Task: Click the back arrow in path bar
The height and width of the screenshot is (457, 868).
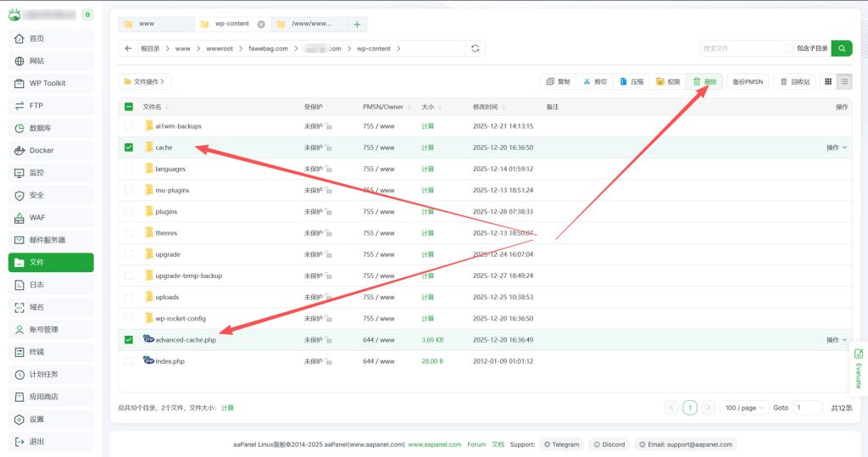Action: 128,48
